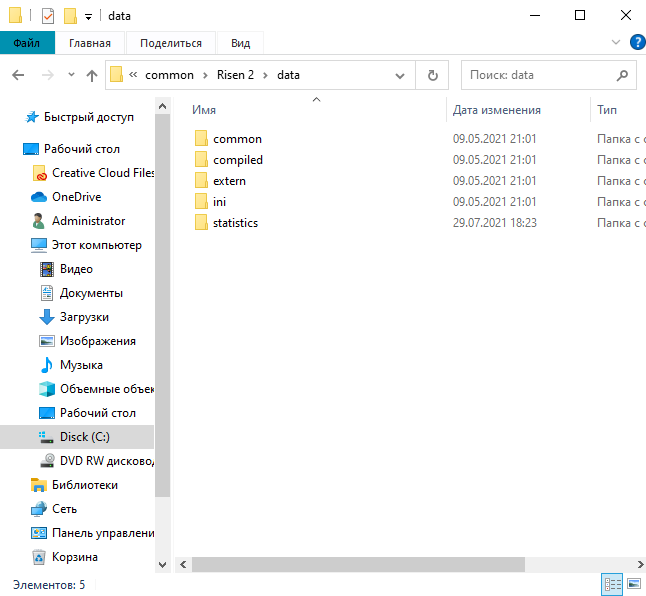Viewport: 646px width, 596px height.
Task: Click the common breadcrumb in the address bar
Action: pos(169,75)
